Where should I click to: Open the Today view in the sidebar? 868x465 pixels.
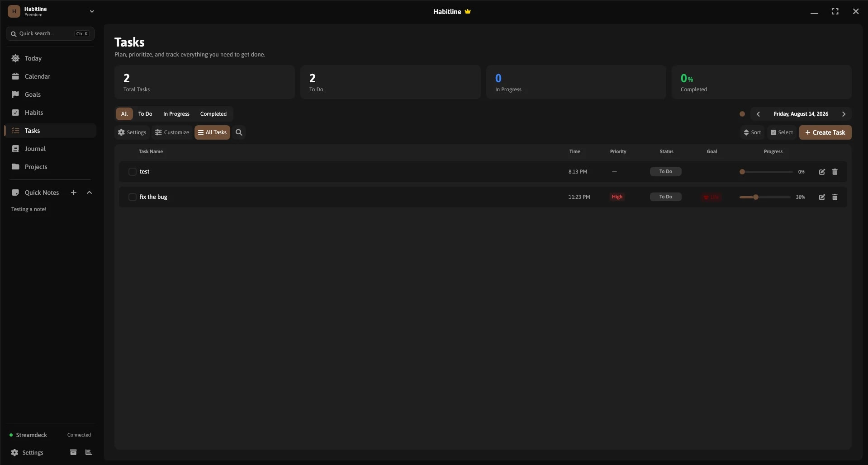click(50, 58)
